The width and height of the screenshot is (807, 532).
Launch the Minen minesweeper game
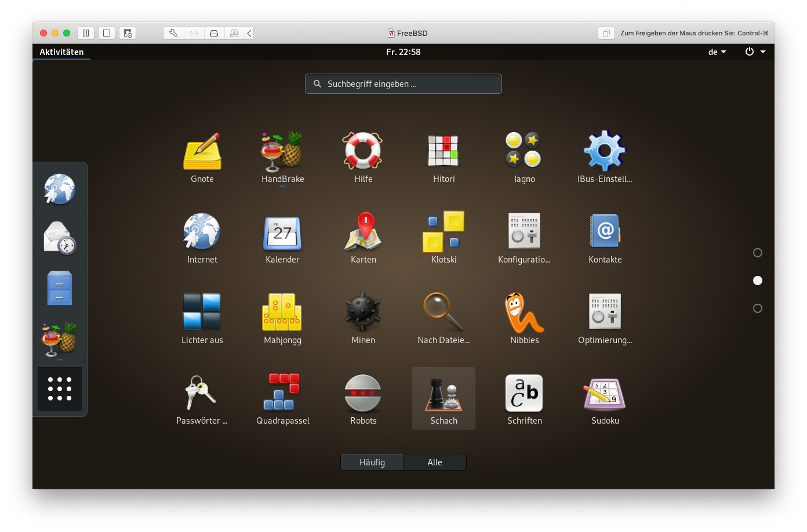pos(363,316)
